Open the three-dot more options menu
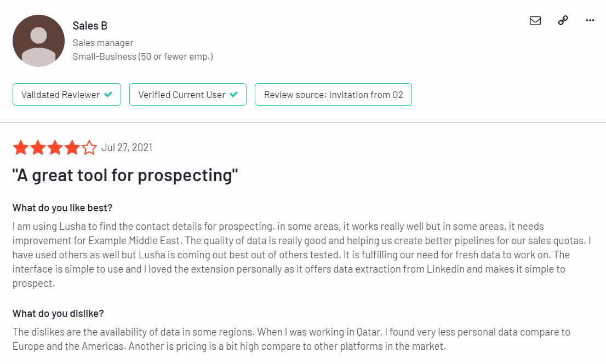Screen dimensions: 606x364 coord(590,20)
